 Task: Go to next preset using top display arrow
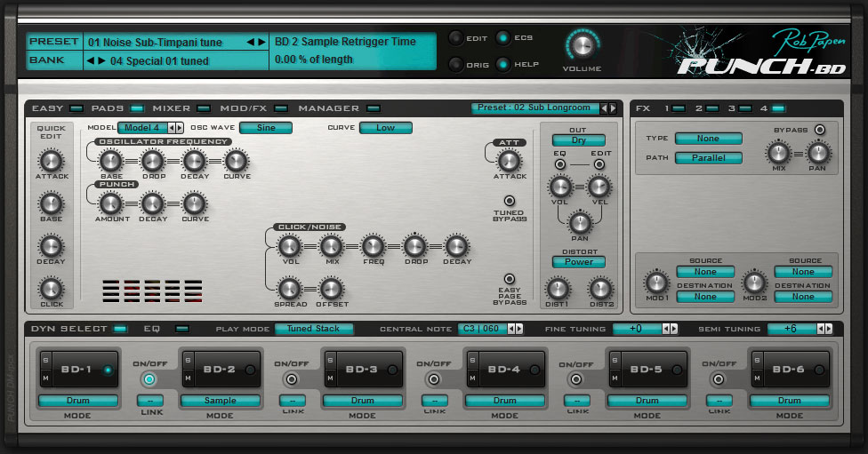point(261,42)
